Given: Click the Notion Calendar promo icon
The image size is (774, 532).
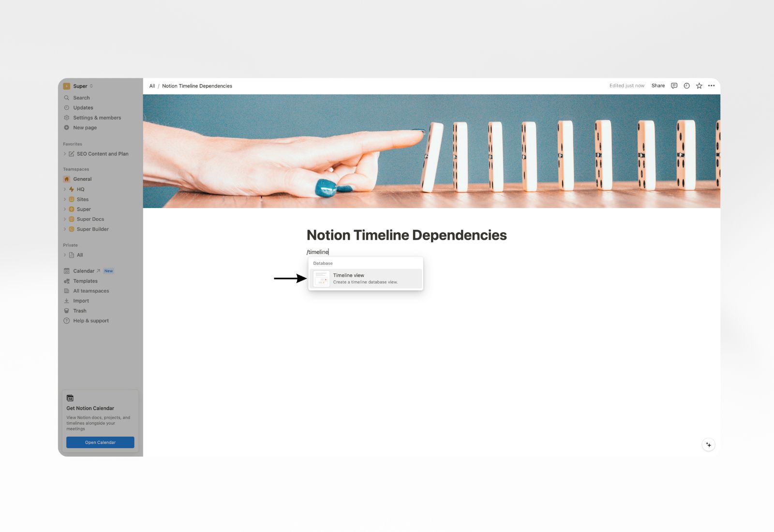Looking at the screenshot, I should [x=70, y=398].
